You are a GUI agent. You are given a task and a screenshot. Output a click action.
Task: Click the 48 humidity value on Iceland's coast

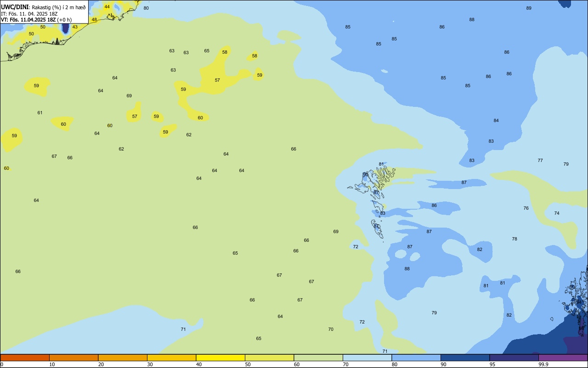pos(94,20)
